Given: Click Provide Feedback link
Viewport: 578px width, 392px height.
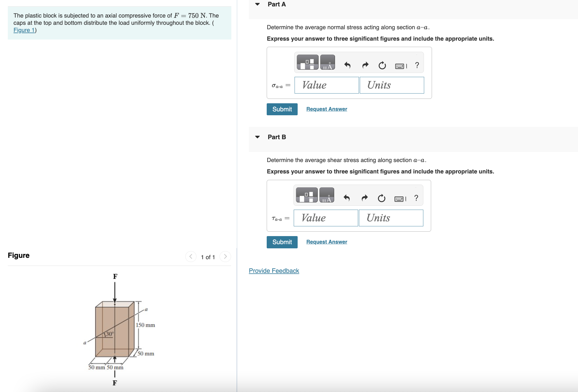Looking at the screenshot, I should pos(274,270).
